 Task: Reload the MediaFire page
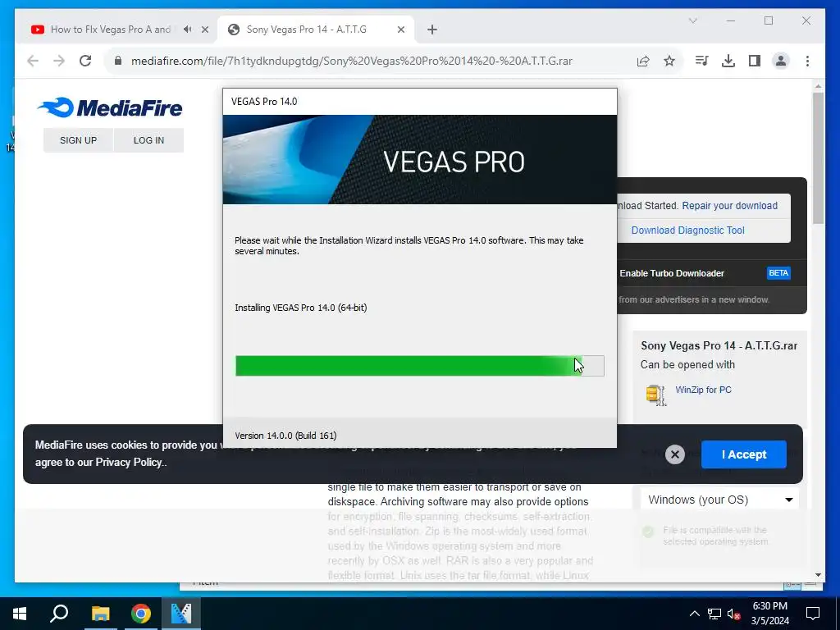tap(85, 61)
